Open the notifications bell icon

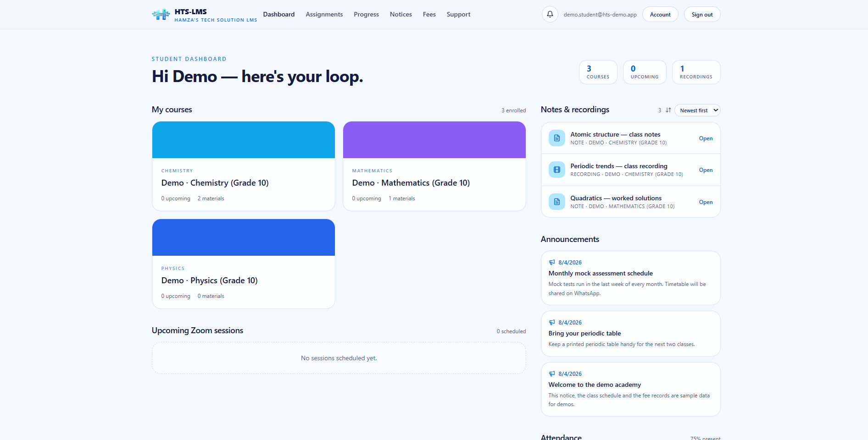[x=550, y=14]
